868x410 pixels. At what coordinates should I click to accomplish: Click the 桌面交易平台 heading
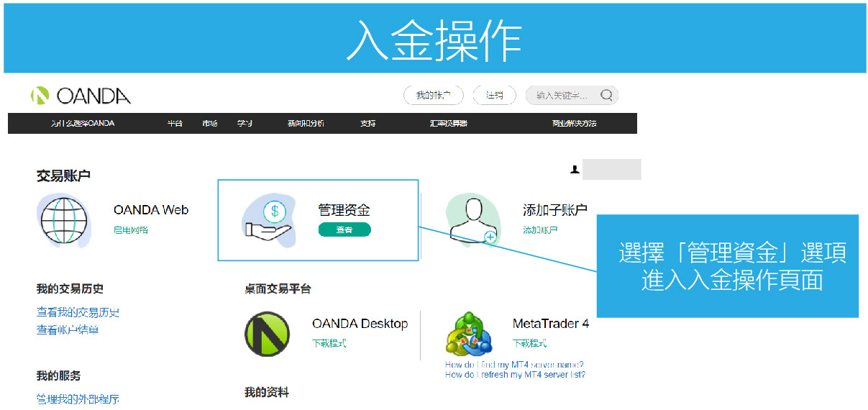(x=278, y=288)
